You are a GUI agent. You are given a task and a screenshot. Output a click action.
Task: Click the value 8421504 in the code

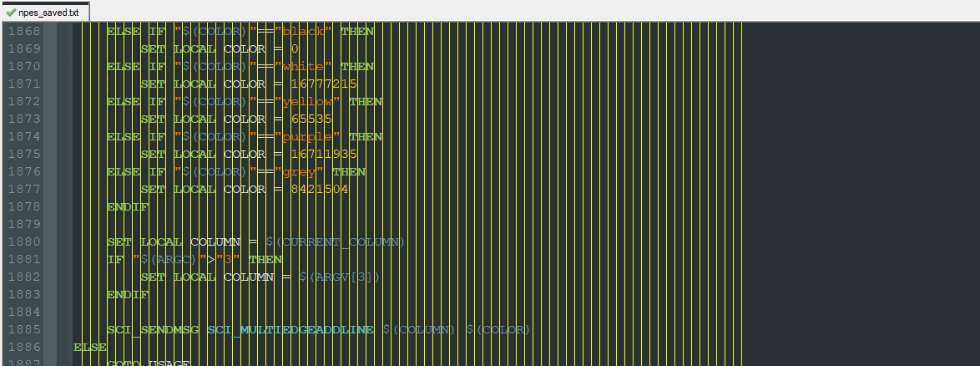pos(320,189)
